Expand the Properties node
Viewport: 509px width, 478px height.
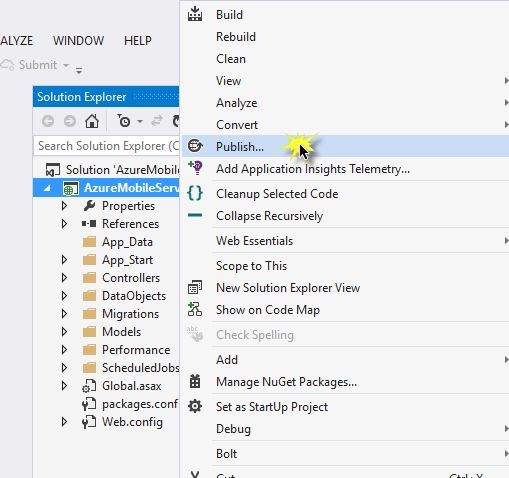click(64, 206)
